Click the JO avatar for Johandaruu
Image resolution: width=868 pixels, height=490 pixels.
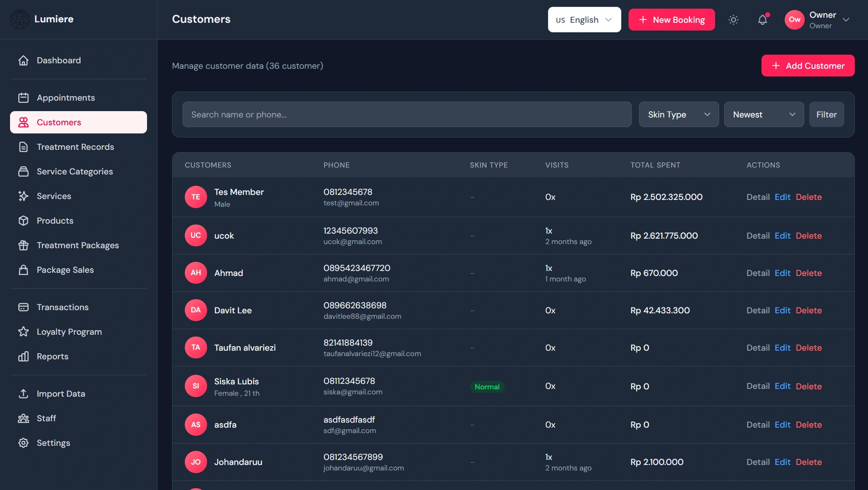(x=196, y=462)
